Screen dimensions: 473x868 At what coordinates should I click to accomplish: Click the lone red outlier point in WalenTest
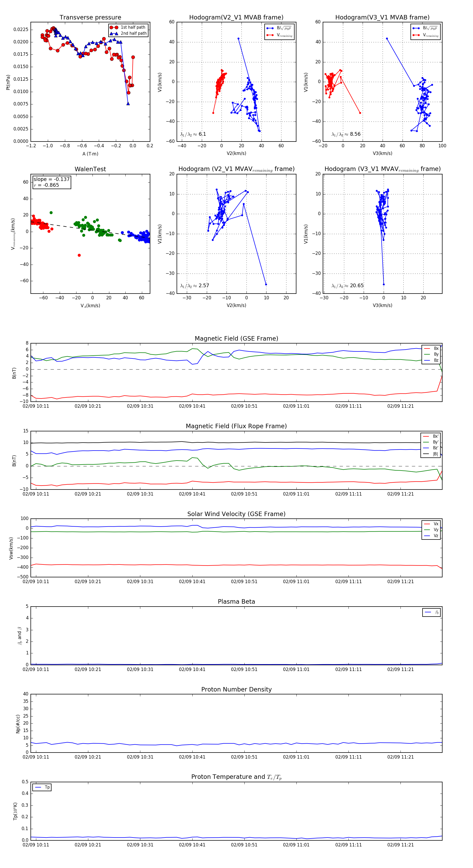(79, 255)
